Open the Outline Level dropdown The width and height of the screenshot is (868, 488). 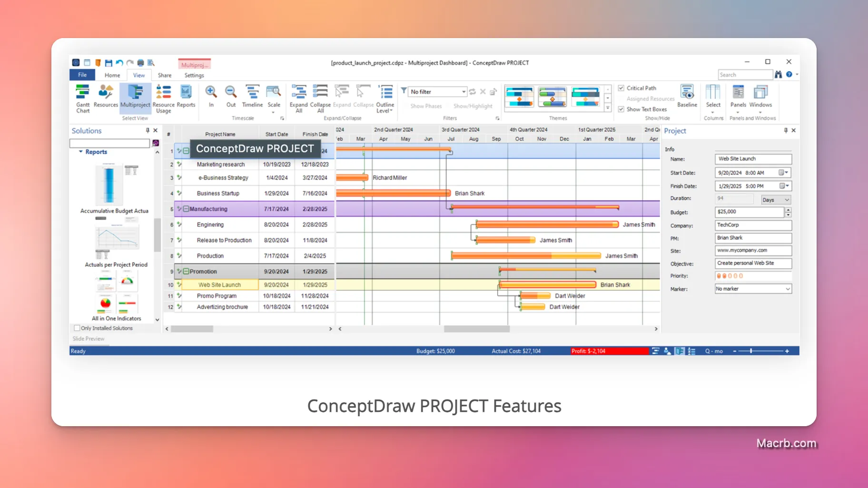point(385,99)
